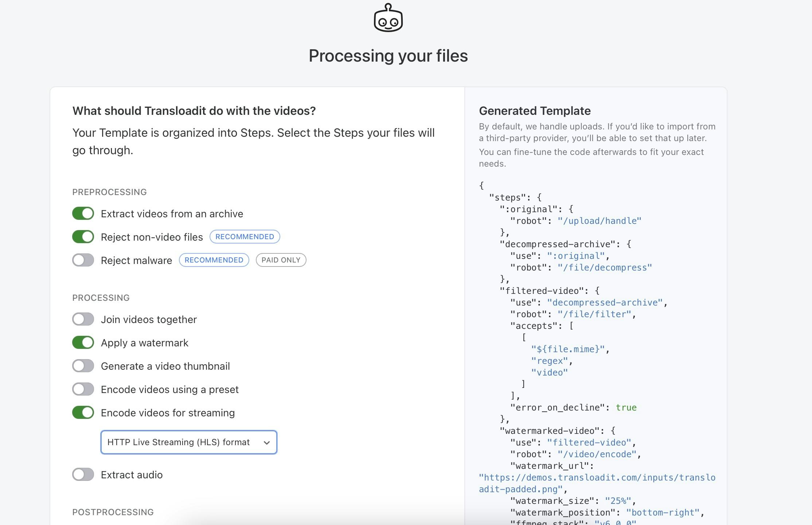The width and height of the screenshot is (812, 525).
Task: Disable the Extract videos from an archive toggle
Action: (x=83, y=213)
